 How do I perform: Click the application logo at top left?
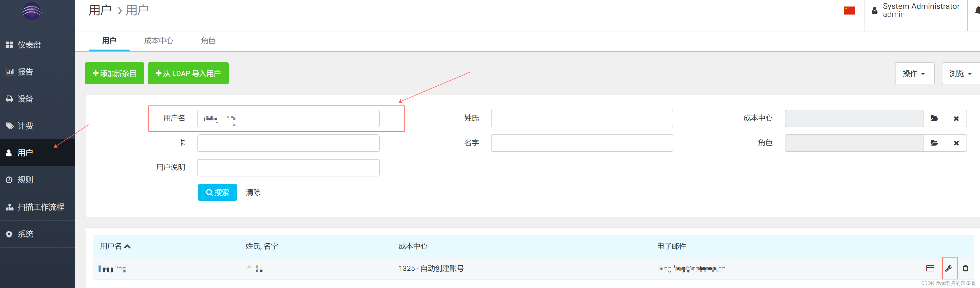(32, 11)
